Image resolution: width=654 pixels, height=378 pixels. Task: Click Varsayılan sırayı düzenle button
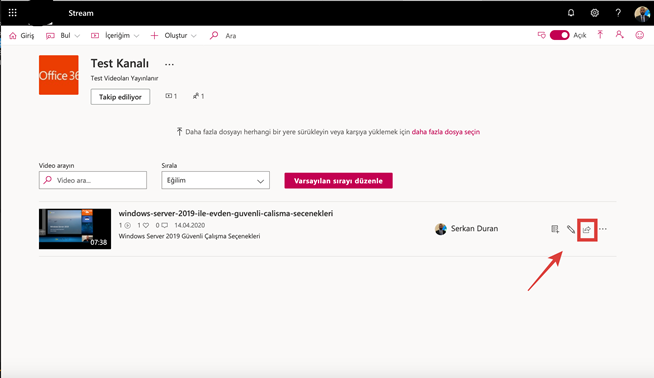coord(338,181)
